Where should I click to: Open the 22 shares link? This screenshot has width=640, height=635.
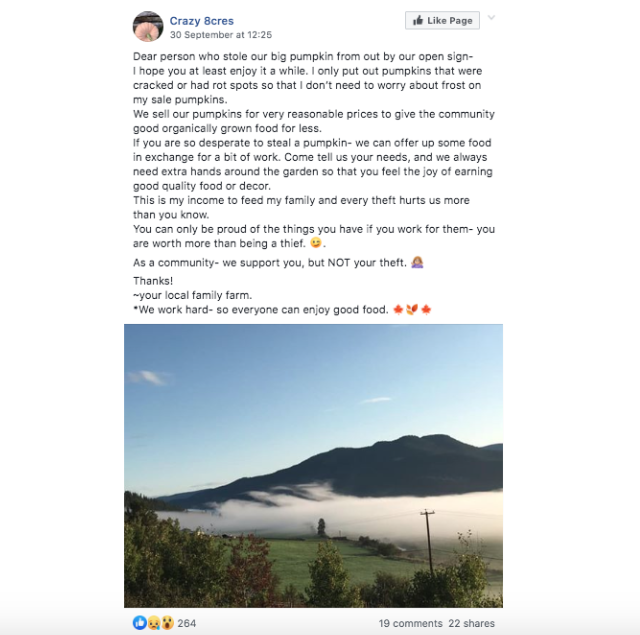[471, 623]
